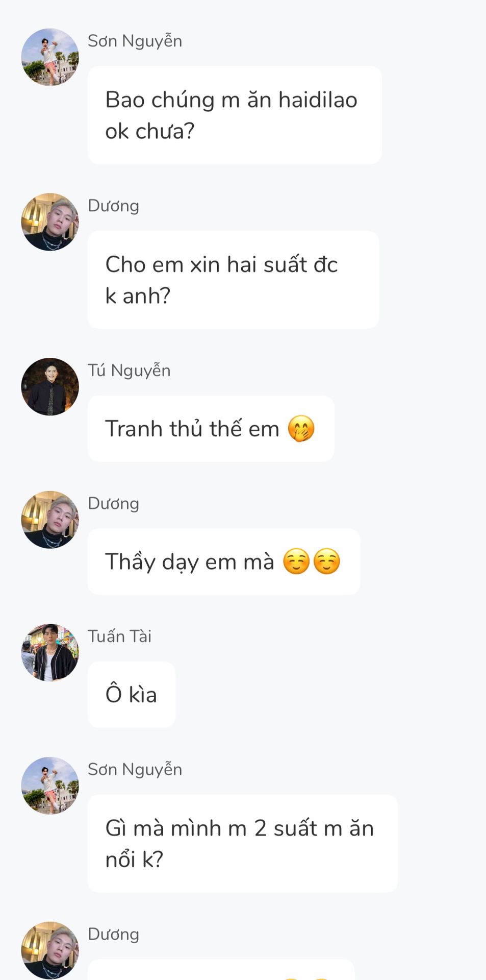Tap the partially visible bottom message bubble

221,970
